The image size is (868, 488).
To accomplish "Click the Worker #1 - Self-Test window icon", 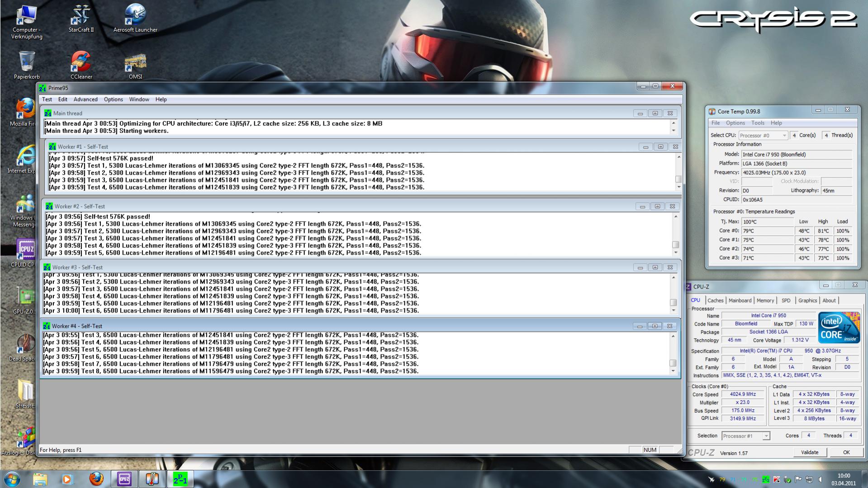I will point(52,147).
